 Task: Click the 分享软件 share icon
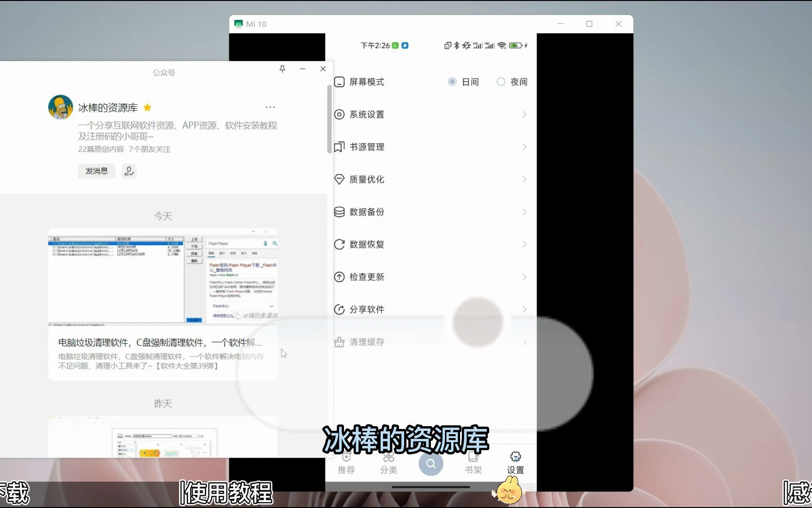click(339, 309)
